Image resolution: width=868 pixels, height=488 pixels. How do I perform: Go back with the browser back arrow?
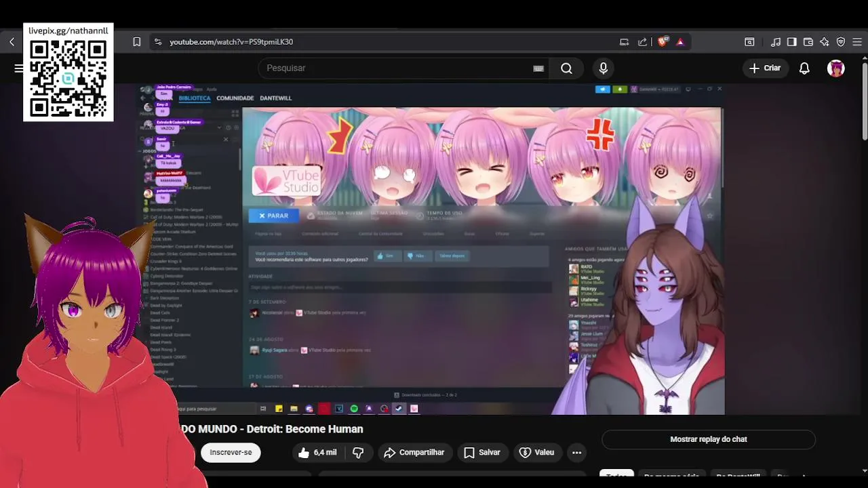click(12, 42)
